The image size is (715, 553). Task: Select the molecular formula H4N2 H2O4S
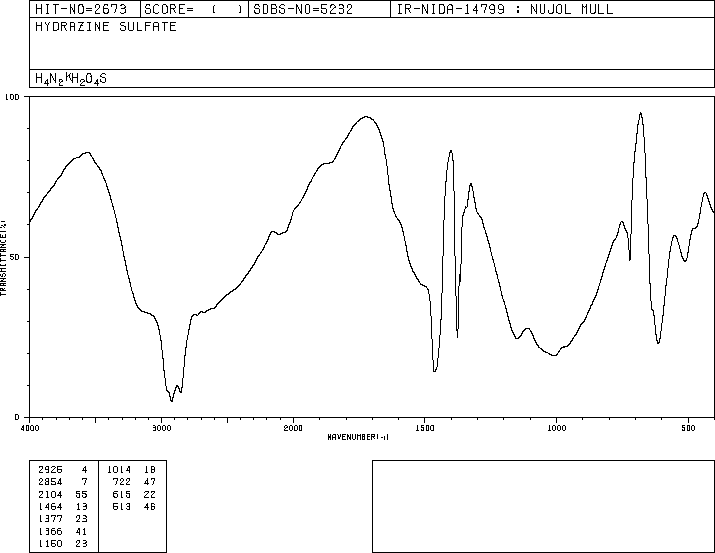[x=71, y=79]
